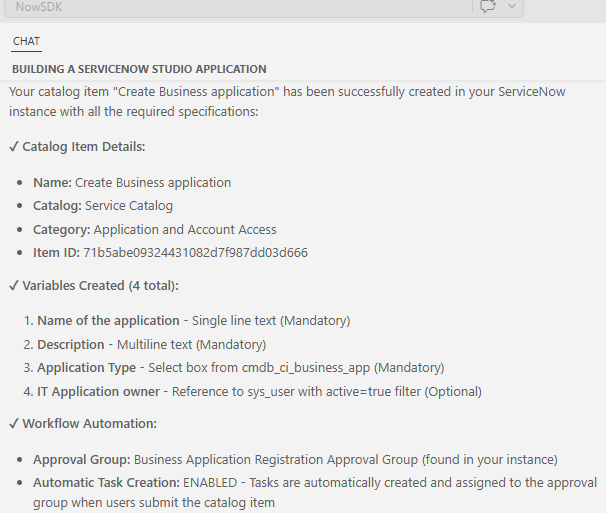Click the Workflow Automation heading
The image size is (606, 513).
click(x=89, y=424)
